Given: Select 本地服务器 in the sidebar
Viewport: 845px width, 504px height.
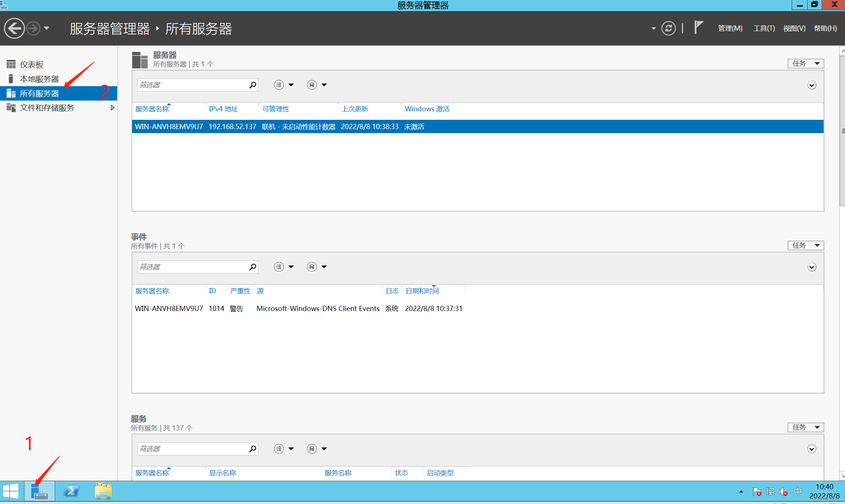Looking at the screenshot, I should 39,79.
